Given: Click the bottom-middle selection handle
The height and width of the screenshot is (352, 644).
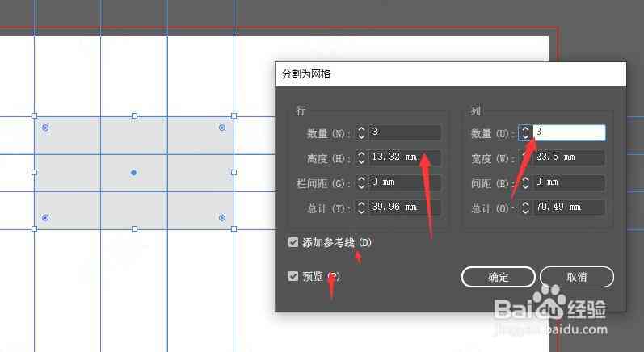Looking at the screenshot, I should point(134,229).
